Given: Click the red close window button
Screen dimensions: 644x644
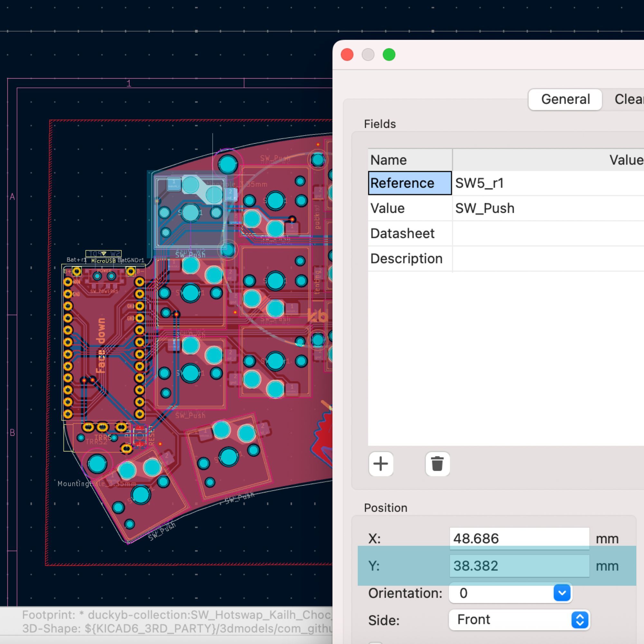Looking at the screenshot, I should coord(347,55).
